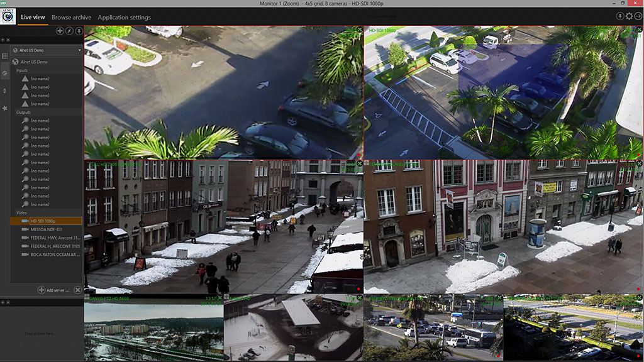Select the building facade close-up camera view
This screenshot has height=362, width=644.
504,226
